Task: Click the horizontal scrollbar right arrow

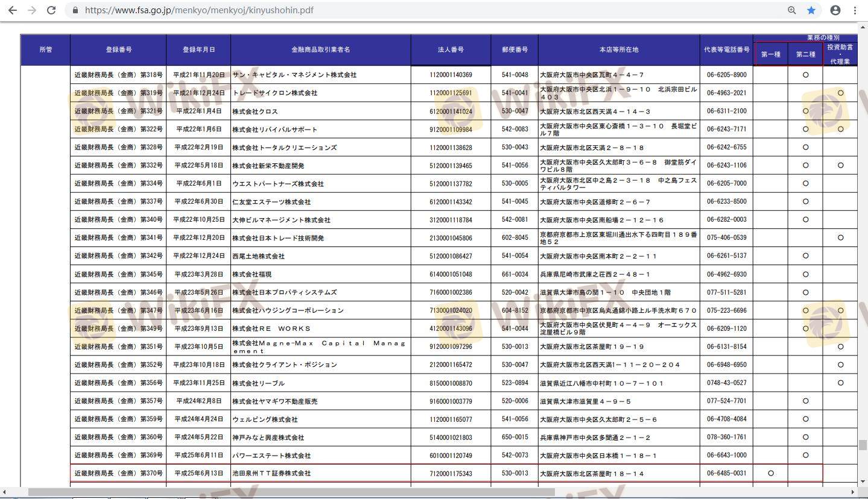Action: [852, 492]
